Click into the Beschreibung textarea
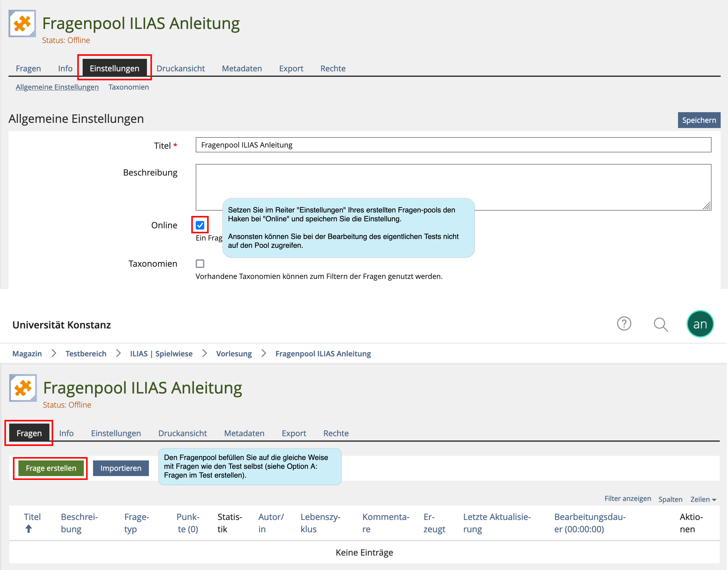Viewport: 728px width, 570px height. (453, 187)
